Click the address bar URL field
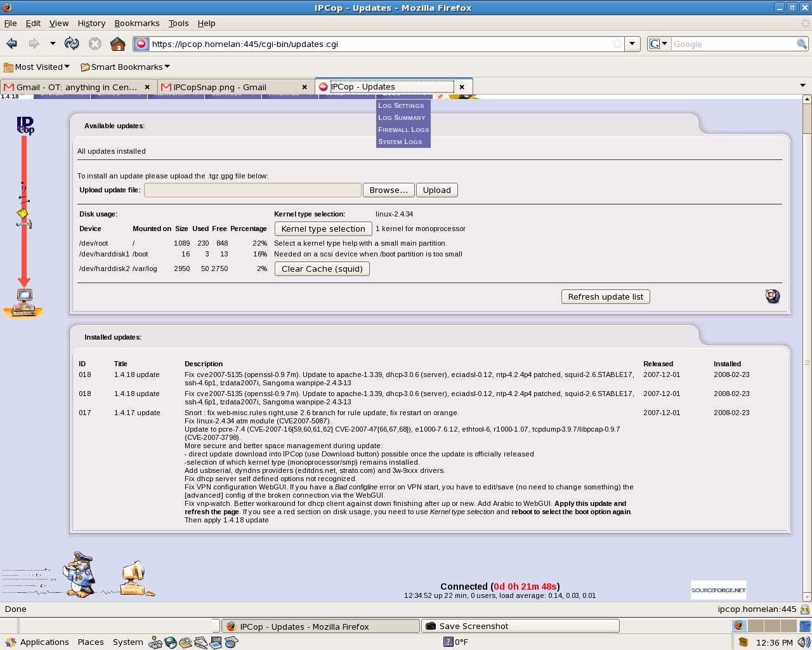 tap(379, 44)
